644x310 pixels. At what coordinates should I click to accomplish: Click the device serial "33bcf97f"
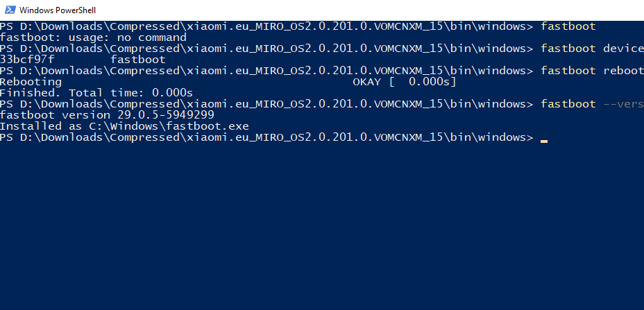(x=27, y=60)
